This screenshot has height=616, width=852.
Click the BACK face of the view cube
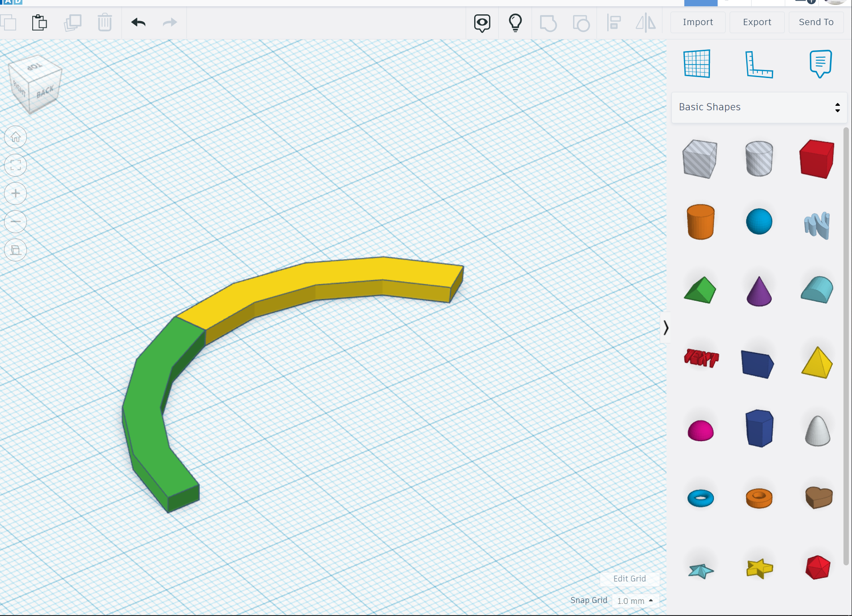(x=45, y=92)
